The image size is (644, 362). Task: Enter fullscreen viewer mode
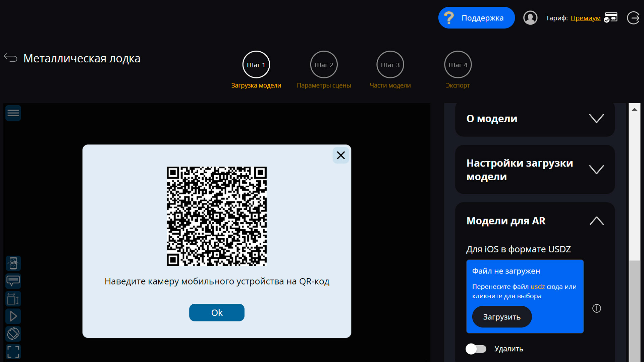tap(13, 352)
